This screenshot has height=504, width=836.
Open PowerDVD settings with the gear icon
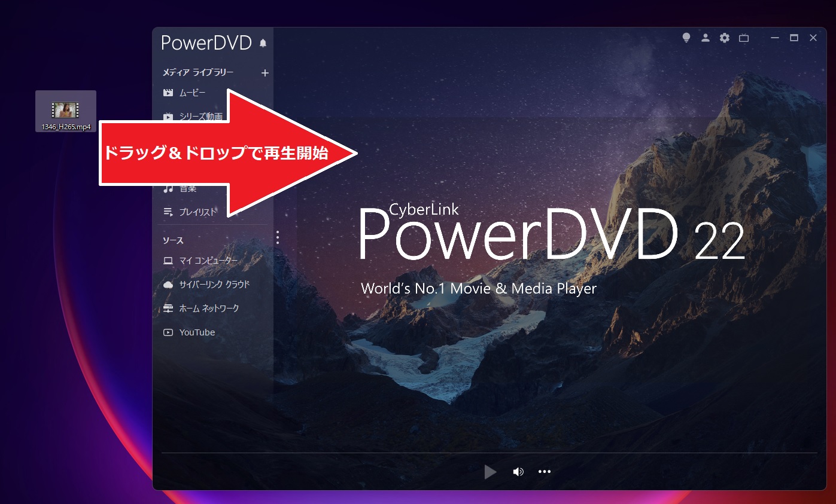click(x=725, y=38)
